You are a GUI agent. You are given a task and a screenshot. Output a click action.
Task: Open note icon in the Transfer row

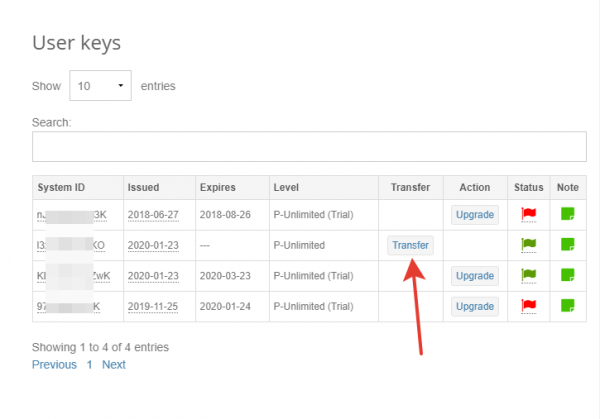coord(567,244)
